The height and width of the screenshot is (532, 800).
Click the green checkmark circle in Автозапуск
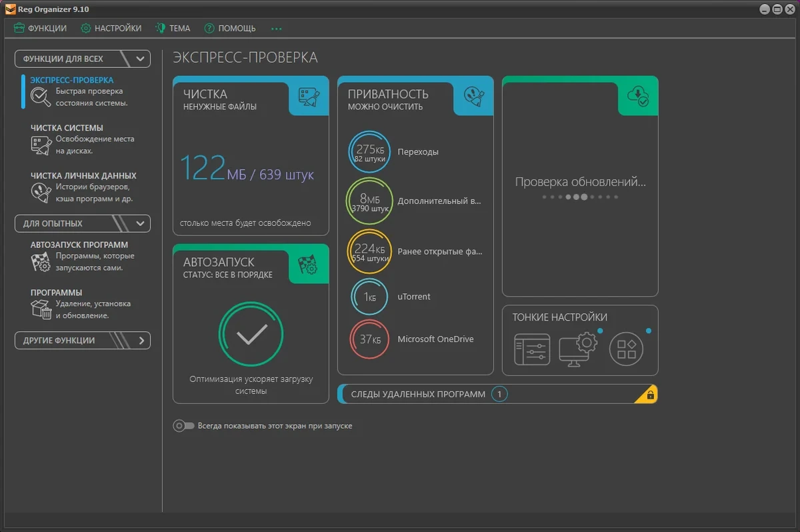point(251,335)
